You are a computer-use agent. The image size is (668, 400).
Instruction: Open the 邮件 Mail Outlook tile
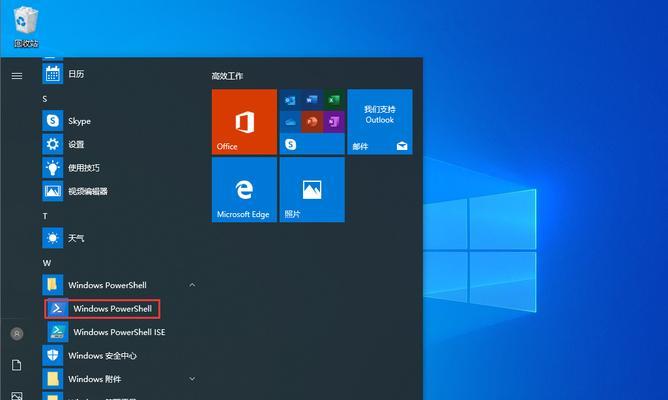[x=380, y=121]
